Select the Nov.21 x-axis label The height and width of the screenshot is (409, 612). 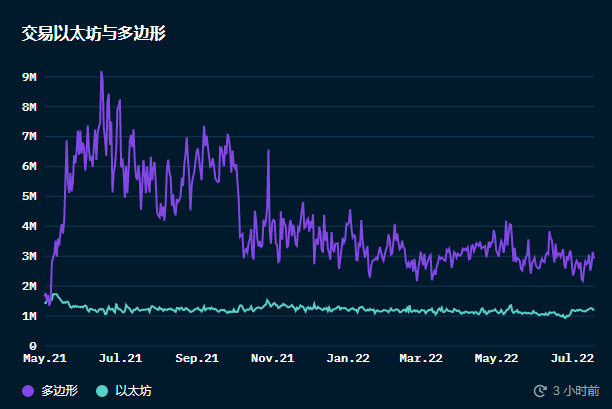[x=271, y=357]
